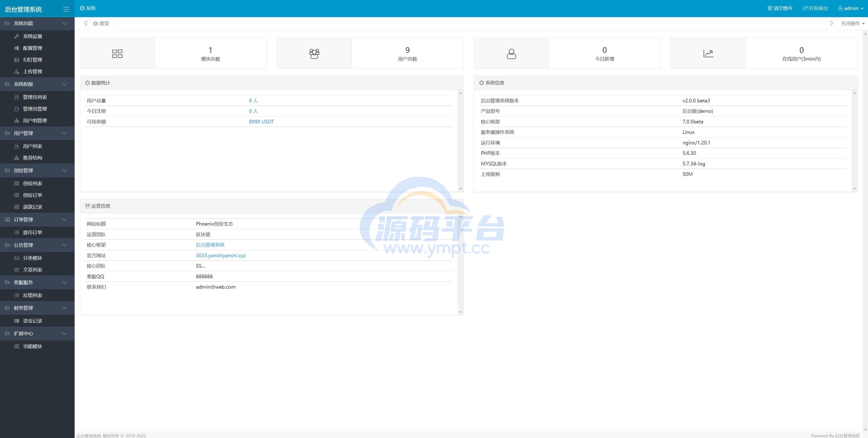Collapse the 创投管理 menu group
868x438 pixels.
point(37,170)
